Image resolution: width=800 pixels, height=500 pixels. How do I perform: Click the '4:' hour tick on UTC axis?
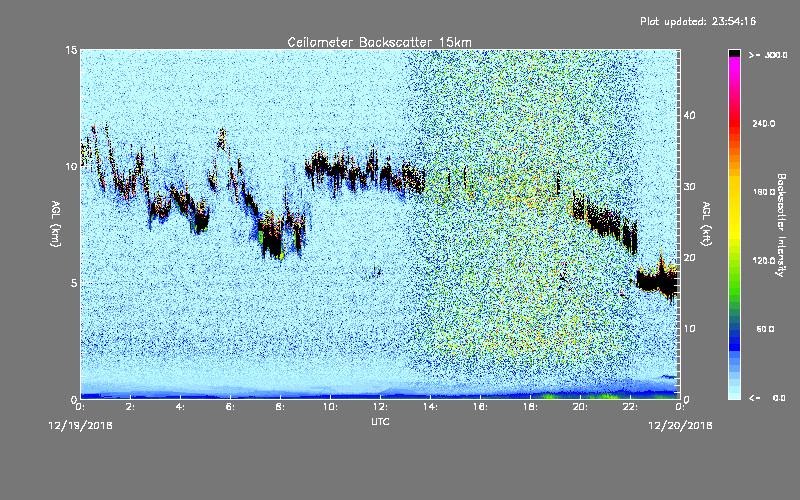click(x=180, y=407)
